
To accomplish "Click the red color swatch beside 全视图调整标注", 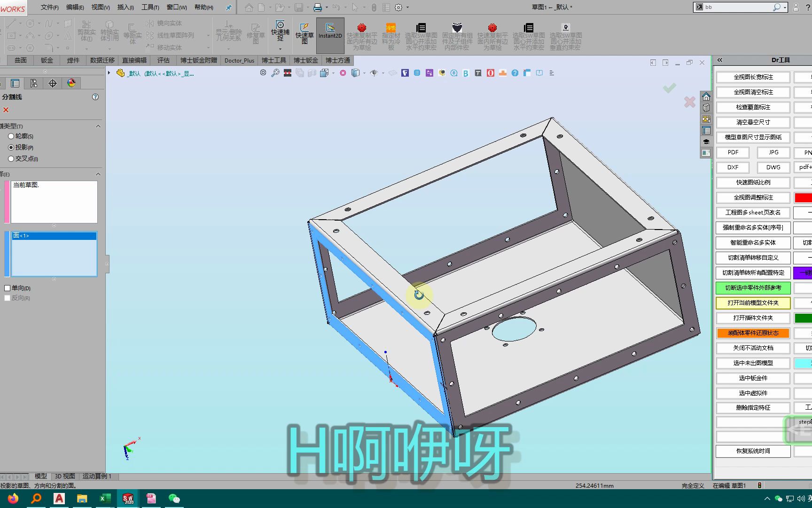I will coord(804,197).
